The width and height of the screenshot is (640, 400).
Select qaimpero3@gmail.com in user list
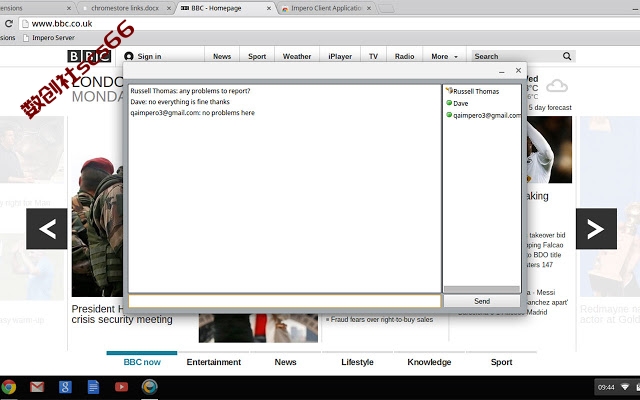tap(483, 115)
